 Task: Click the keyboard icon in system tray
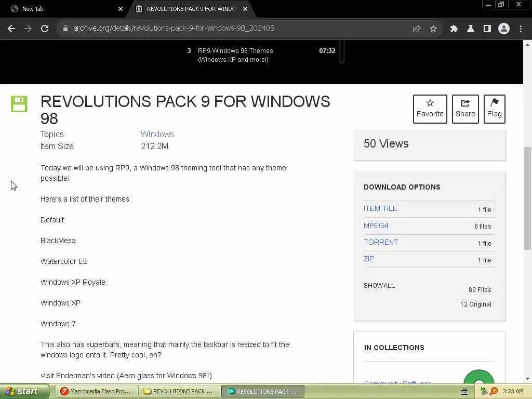[464, 392]
